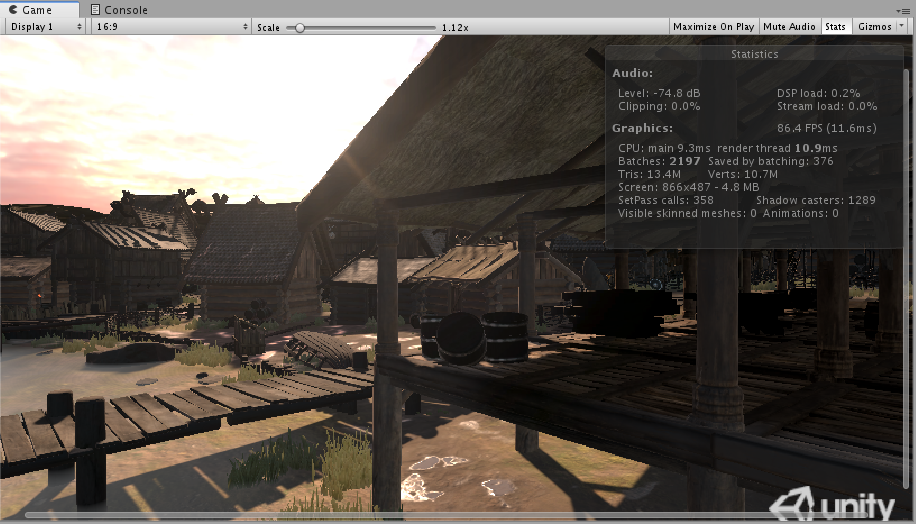Screen dimensions: 916x524
Task: Select the Game tab
Action: [37, 10]
